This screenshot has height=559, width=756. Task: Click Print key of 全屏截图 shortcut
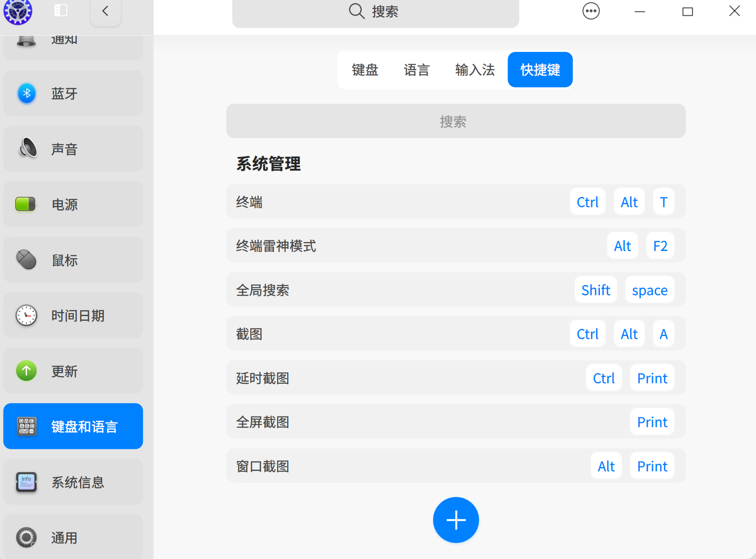pos(652,422)
